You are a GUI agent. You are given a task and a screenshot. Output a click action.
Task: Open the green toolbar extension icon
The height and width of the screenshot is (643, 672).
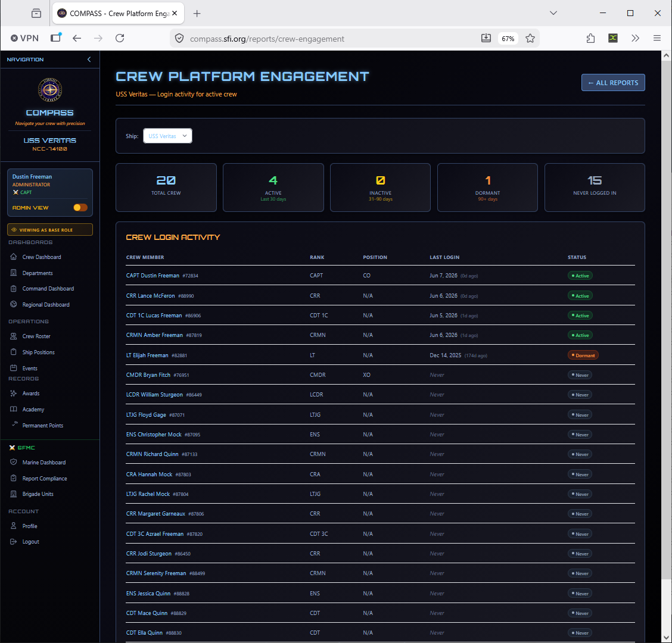pyautogui.click(x=613, y=38)
